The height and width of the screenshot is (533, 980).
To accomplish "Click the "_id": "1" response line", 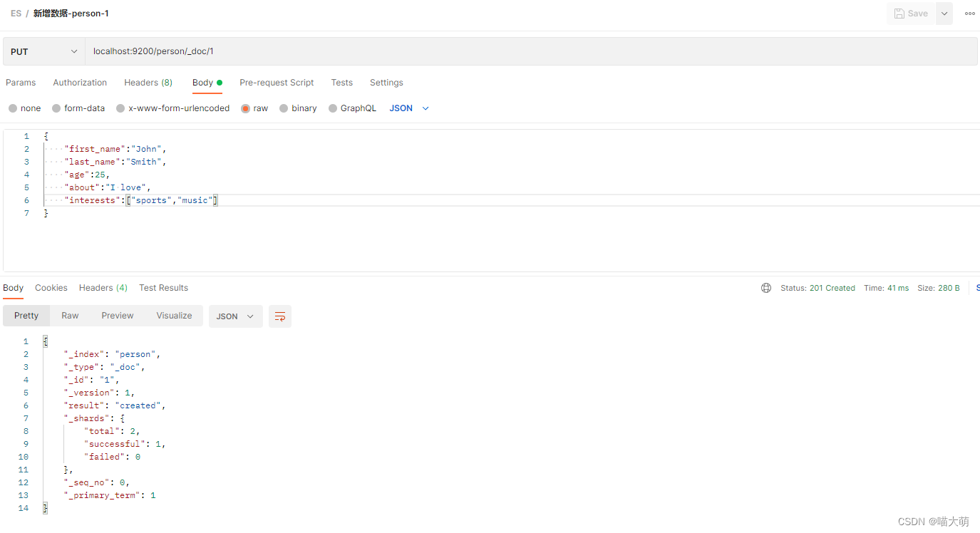I will 92,380.
